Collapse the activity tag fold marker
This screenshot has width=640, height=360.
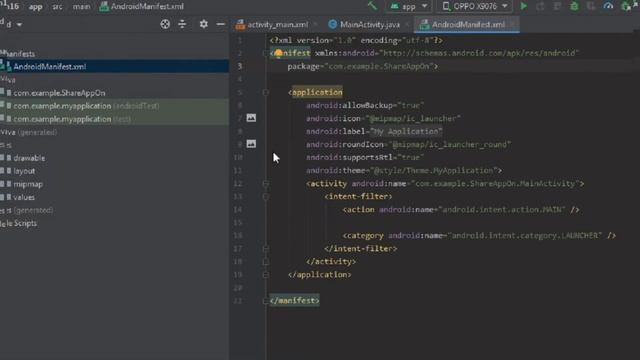point(266,184)
